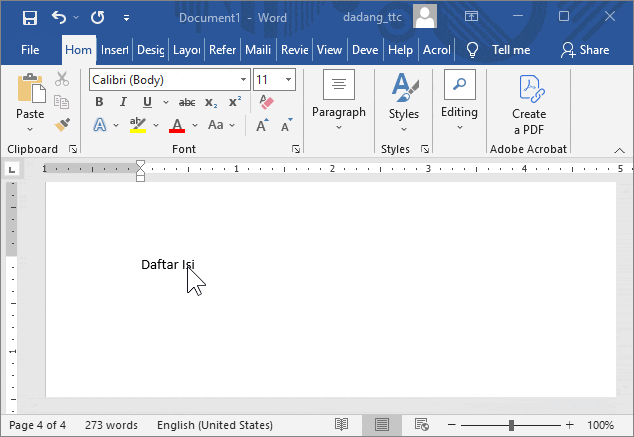The image size is (634, 437).
Task: Click the Grow Font Size icon
Action: tap(261, 125)
